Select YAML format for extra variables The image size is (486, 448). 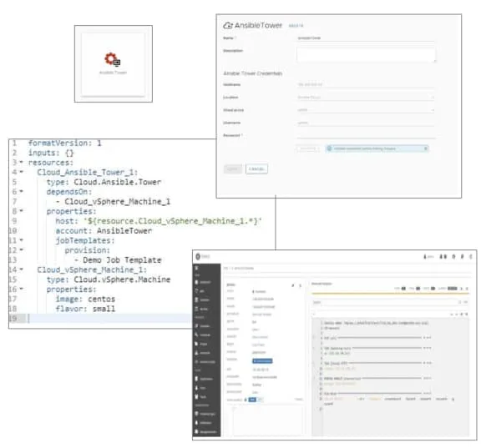tap(252, 400)
